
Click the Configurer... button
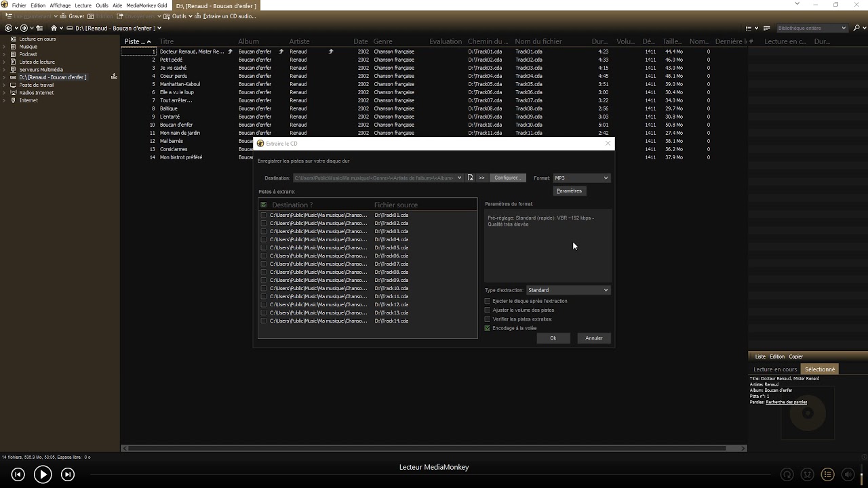click(507, 178)
